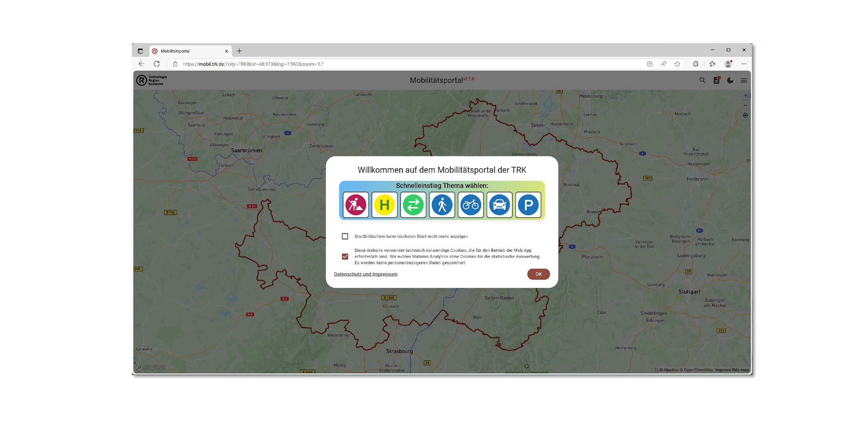Screen dimensions: 868x441
Task: Select the construction sites theme icon
Action: (x=355, y=205)
